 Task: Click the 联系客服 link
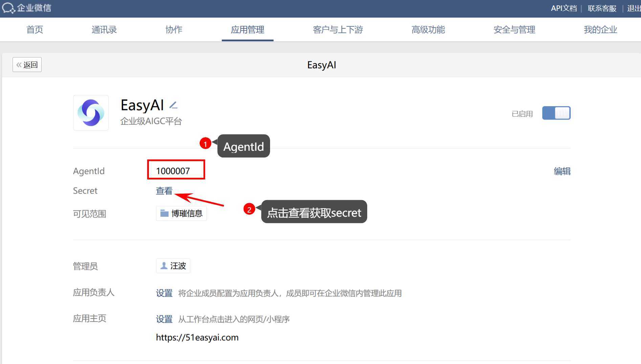point(602,8)
